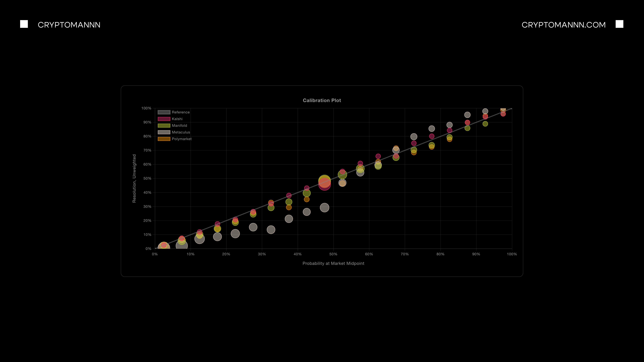The image size is (644, 362).
Task: Select the Calibration Plot chart title
Action: tap(322, 100)
